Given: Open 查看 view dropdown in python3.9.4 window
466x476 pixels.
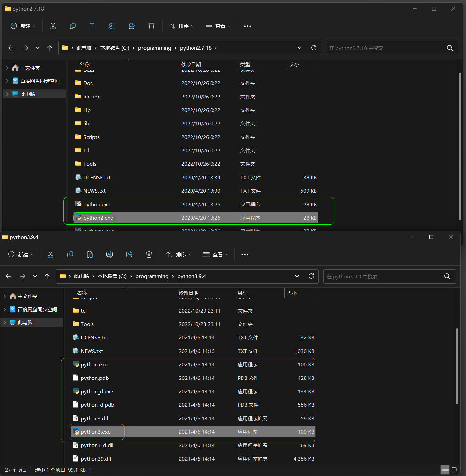Looking at the screenshot, I should [215, 254].
